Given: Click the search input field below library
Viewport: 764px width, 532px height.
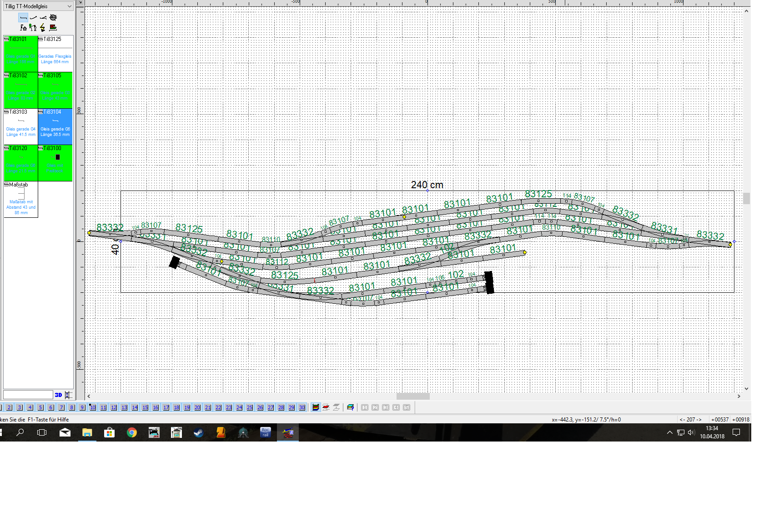Looking at the screenshot, I should 28,395.
